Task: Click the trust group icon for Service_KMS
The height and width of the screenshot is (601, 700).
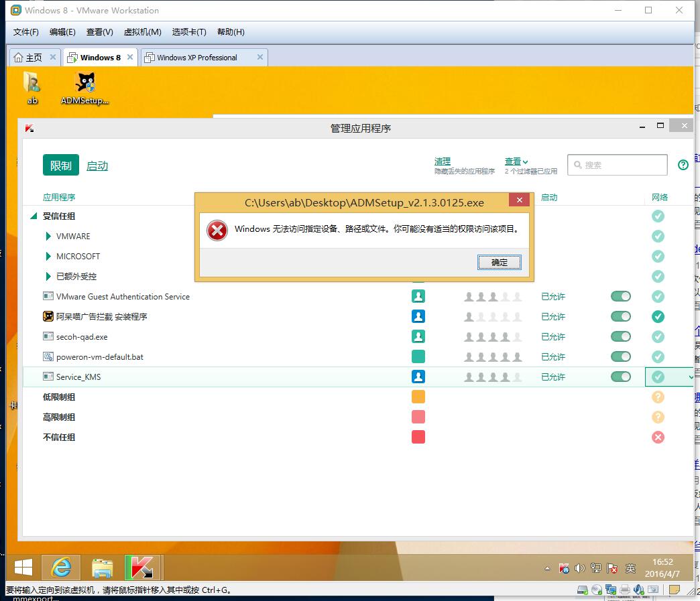Action: (418, 377)
